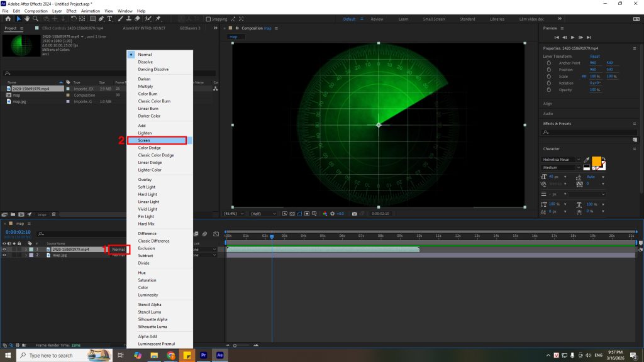Pick the Pen tool
This screenshot has width=644, height=362.
pyautogui.click(x=102, y=19)
